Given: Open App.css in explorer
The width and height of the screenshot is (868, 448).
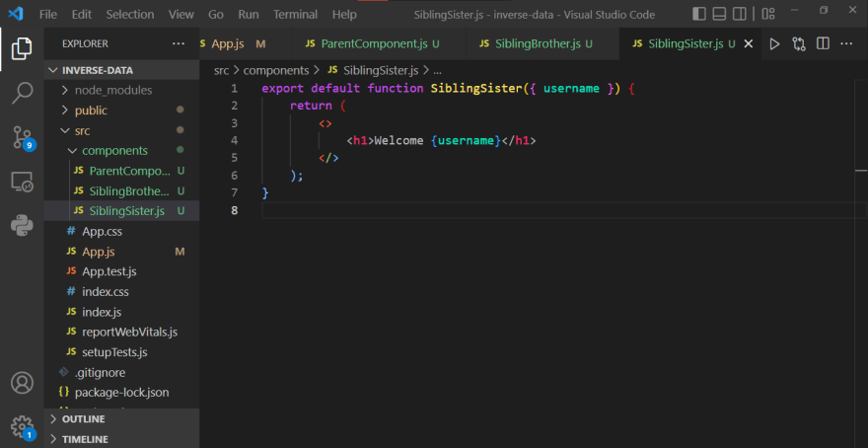Looking at the screenshot, I should point(121,232).
